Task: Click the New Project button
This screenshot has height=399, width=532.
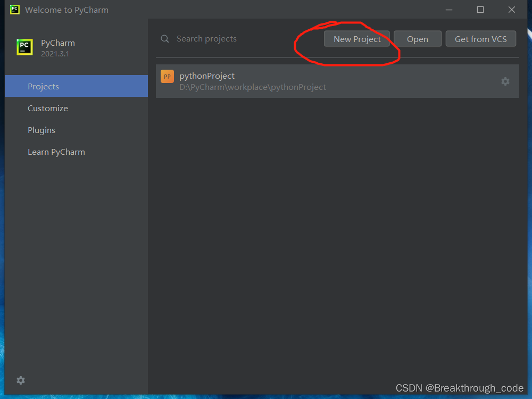Action: (x=356, y=39)
